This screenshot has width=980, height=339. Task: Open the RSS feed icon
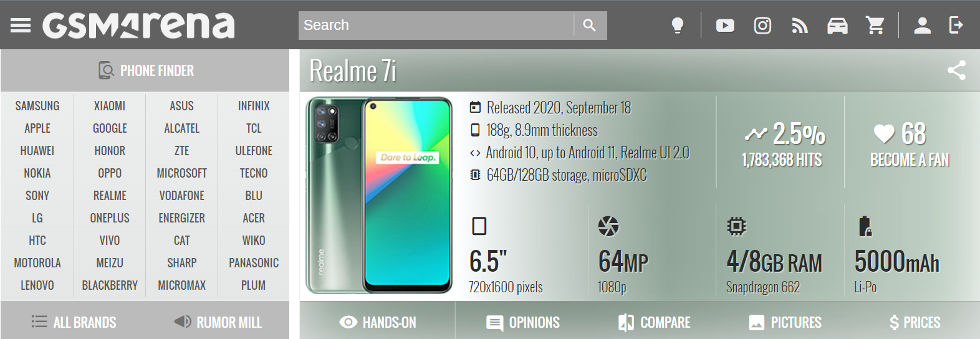click(800, 26)
